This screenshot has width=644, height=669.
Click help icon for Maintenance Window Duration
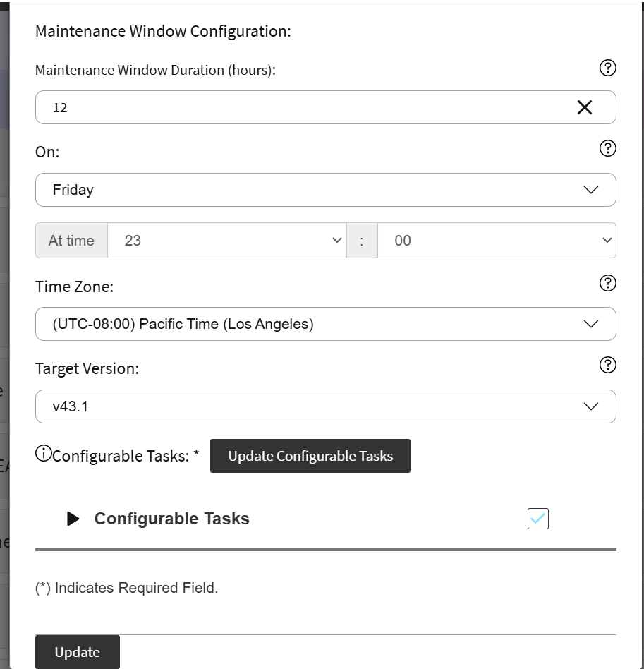(607, 68)
